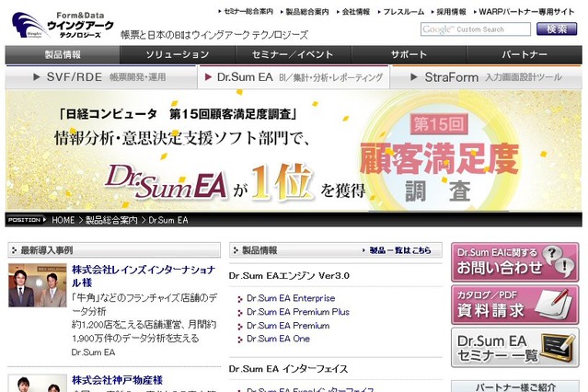This screenshot has width=588, height=392.
Task: Select パートナー main navigation tab
Action: click(525, 55)
